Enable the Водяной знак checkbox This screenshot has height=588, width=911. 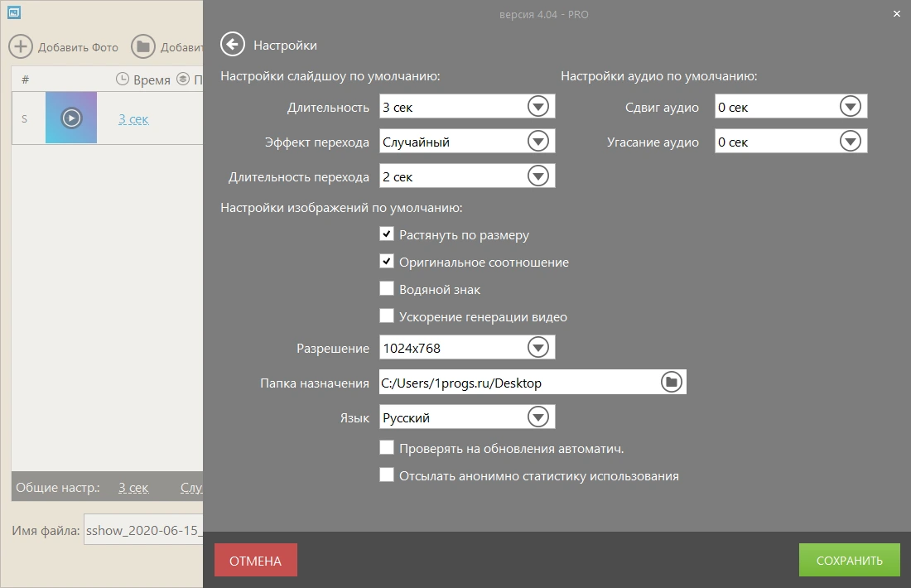point(387,288)
